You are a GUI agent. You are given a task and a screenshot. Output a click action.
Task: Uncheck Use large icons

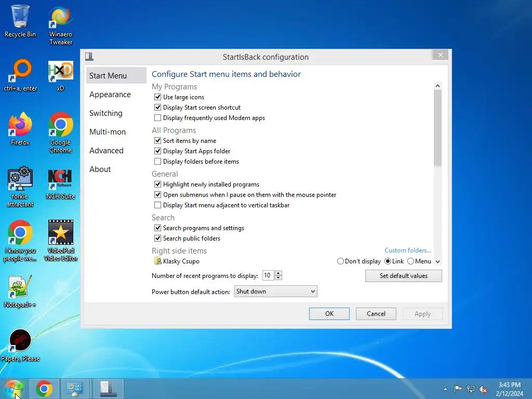click(x=157, y=97)
